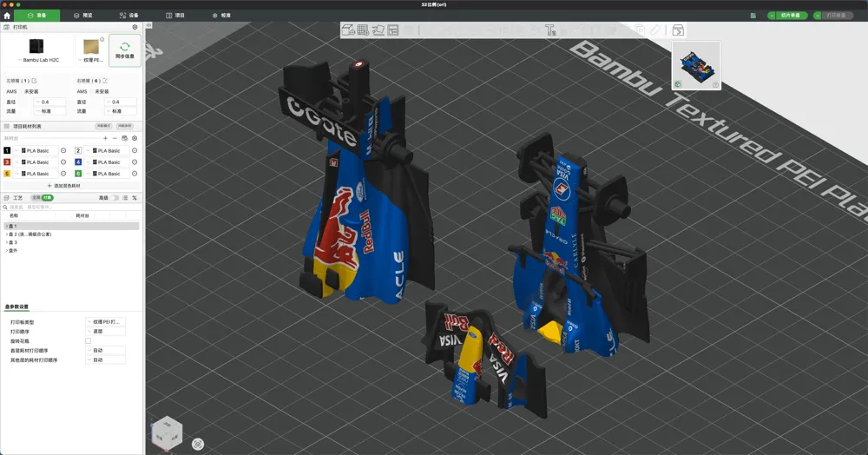Click the view orientation cube

(x=167, y=432)
